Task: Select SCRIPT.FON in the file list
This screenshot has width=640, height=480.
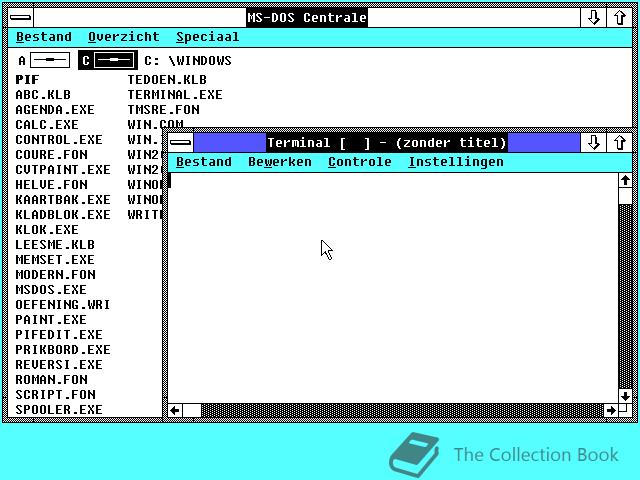Action: pyautogui.click(x=56, y=395)
